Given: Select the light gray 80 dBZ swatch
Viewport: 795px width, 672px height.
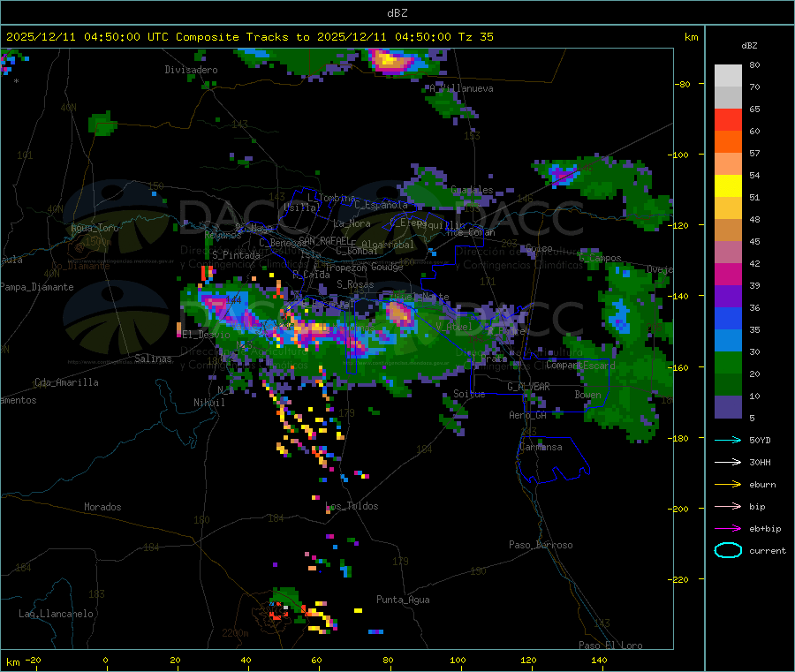Looking at the screenshot, I should (728, 76).
